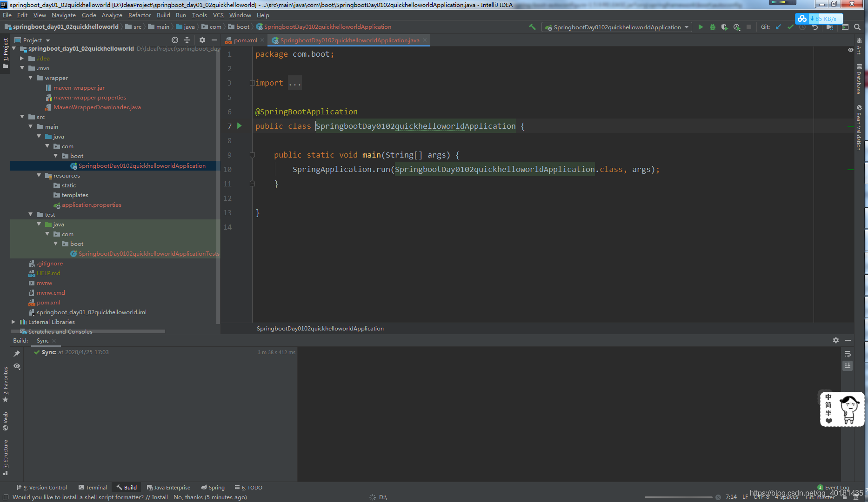The image size is (868, 502).
Task: Expand folded import statement
Action: click(252, 83)
